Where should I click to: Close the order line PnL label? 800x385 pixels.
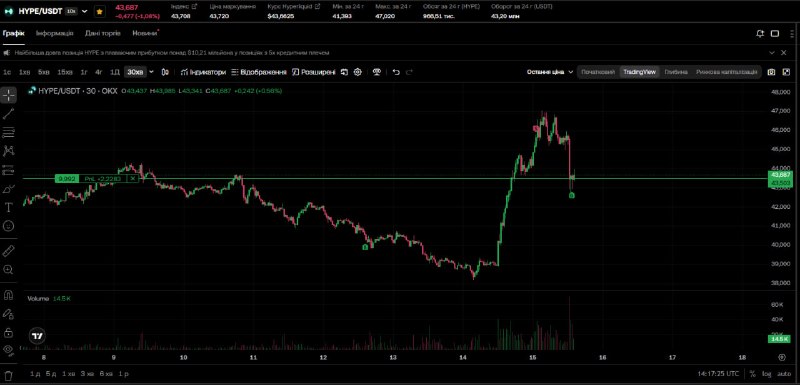[133, 178]
